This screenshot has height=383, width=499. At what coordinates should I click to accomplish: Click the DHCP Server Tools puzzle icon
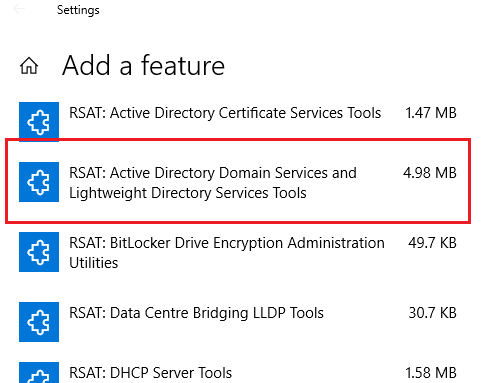(x=39, y=373)
